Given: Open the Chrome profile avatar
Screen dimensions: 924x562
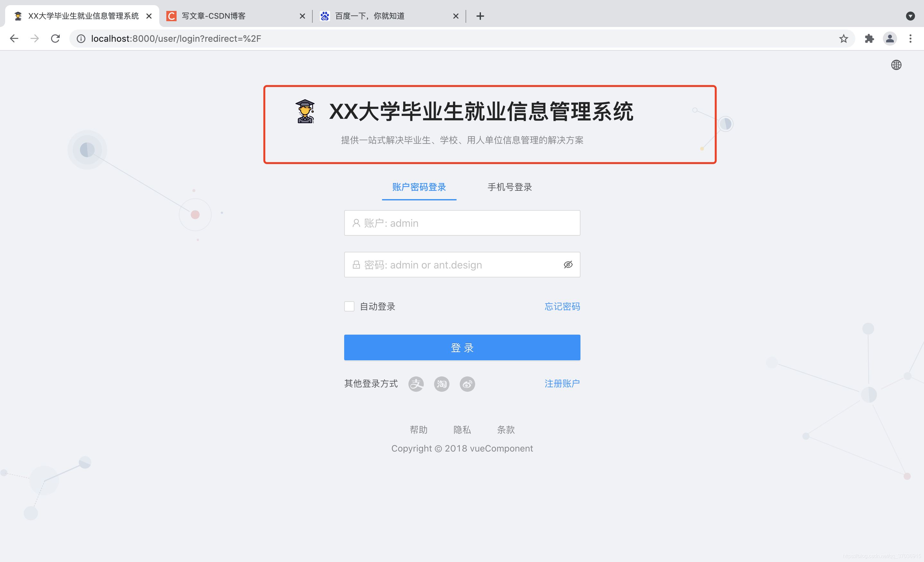Looking at the screenshot, I should point(890,38).
